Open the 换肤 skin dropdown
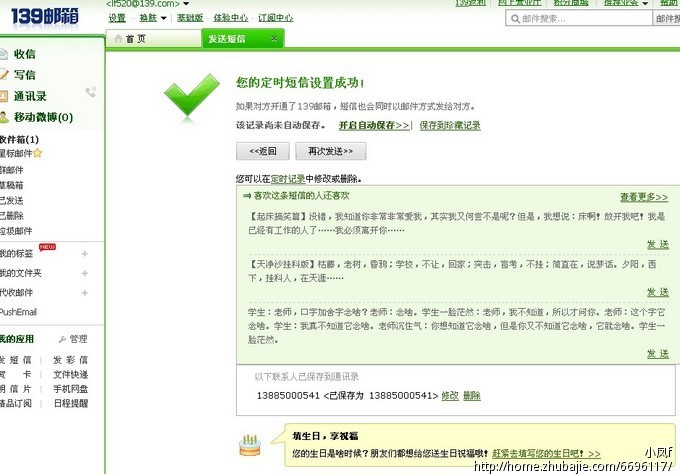This screenshot has width=680, height=474. click(163, 18)
